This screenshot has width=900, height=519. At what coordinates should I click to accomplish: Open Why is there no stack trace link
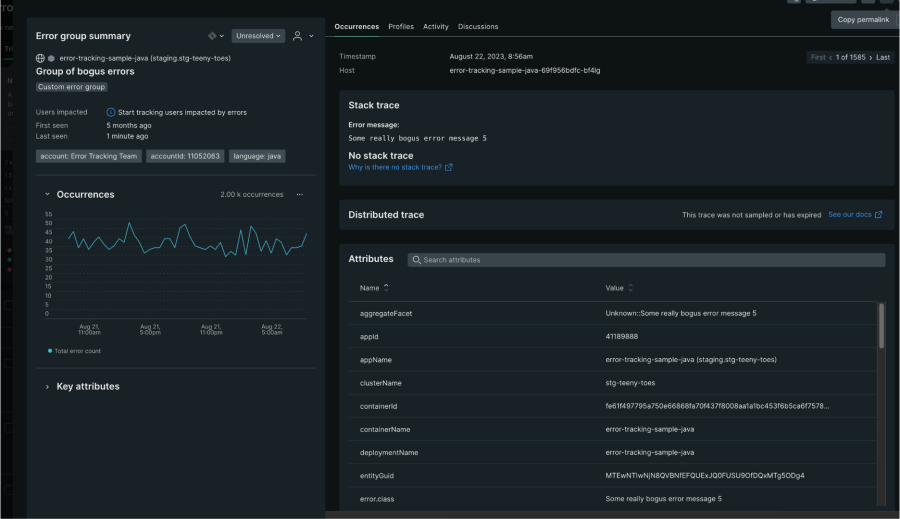pyautogui.click(x=395, y=167)
